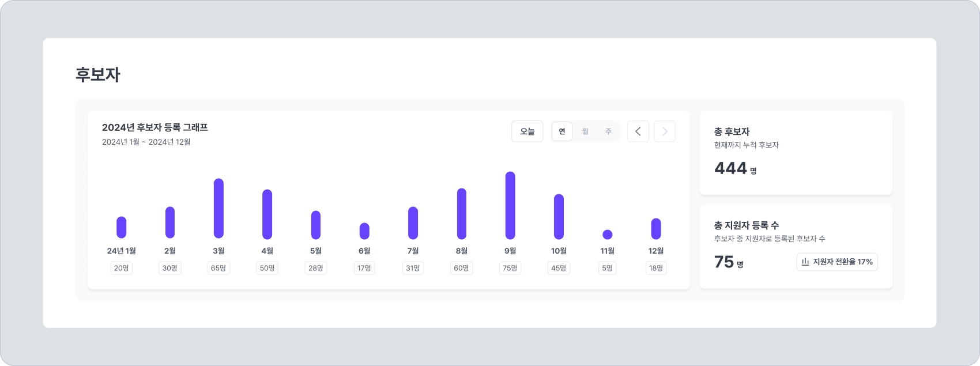The height and width of the screenshot is (366, 980).
Task: Click the 11월 dot in the chart
Action: 607,235
